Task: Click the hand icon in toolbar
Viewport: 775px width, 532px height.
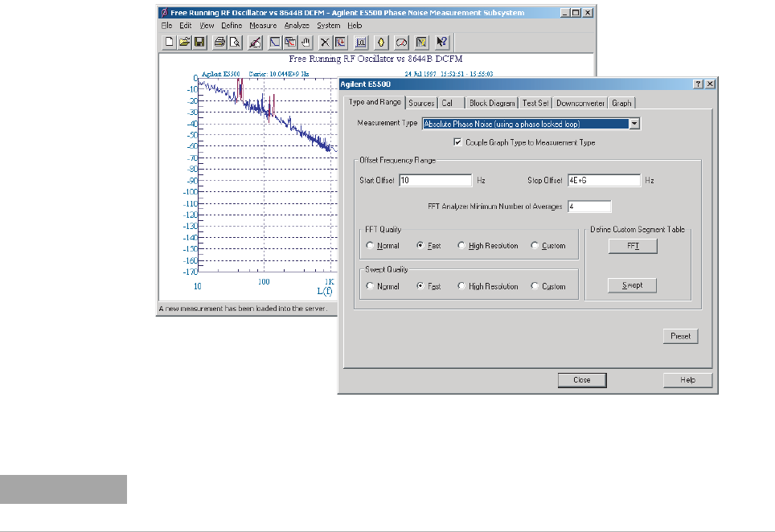Action: click(304, 42)
